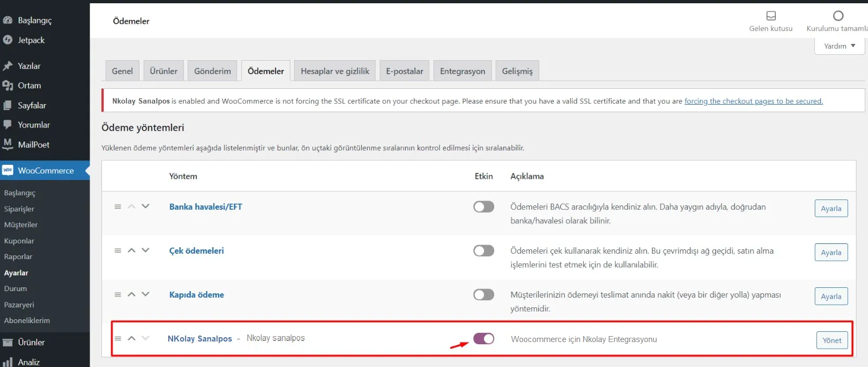This screenshot has height=367, width=868.
Task: Click the Analiz chart icon
Action: coord(8,362)
